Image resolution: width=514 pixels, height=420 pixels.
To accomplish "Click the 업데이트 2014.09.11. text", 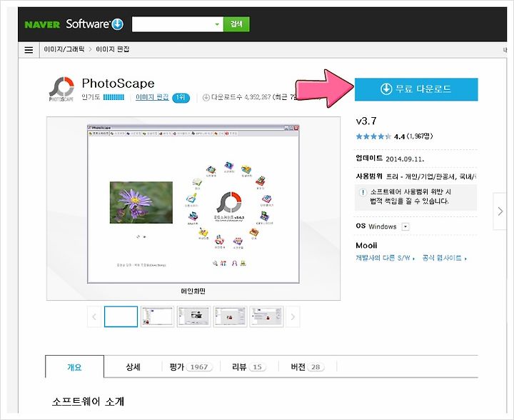I will [x=390, y=159].
